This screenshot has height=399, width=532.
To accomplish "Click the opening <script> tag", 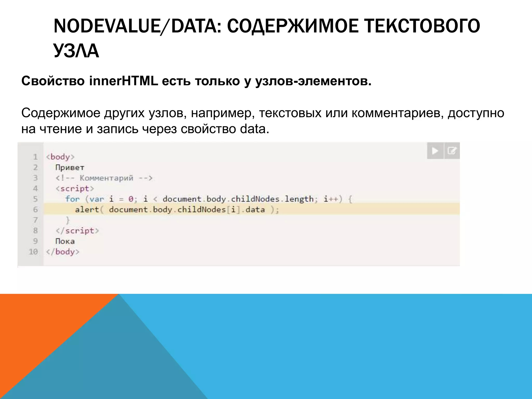I will [x=75, y=189].
